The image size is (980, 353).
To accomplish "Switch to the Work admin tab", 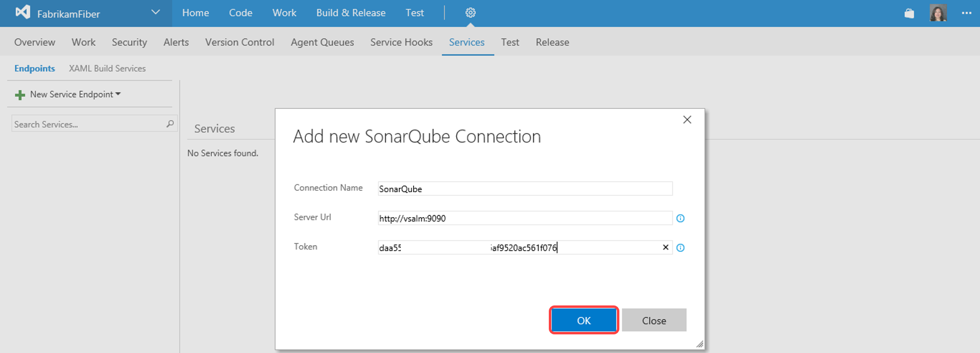I will tap(83, 42).
